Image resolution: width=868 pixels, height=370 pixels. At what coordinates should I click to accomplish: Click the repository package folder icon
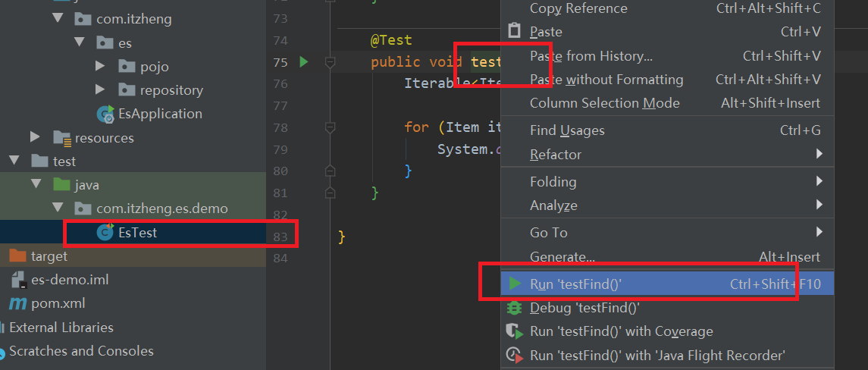pos(127,89)
